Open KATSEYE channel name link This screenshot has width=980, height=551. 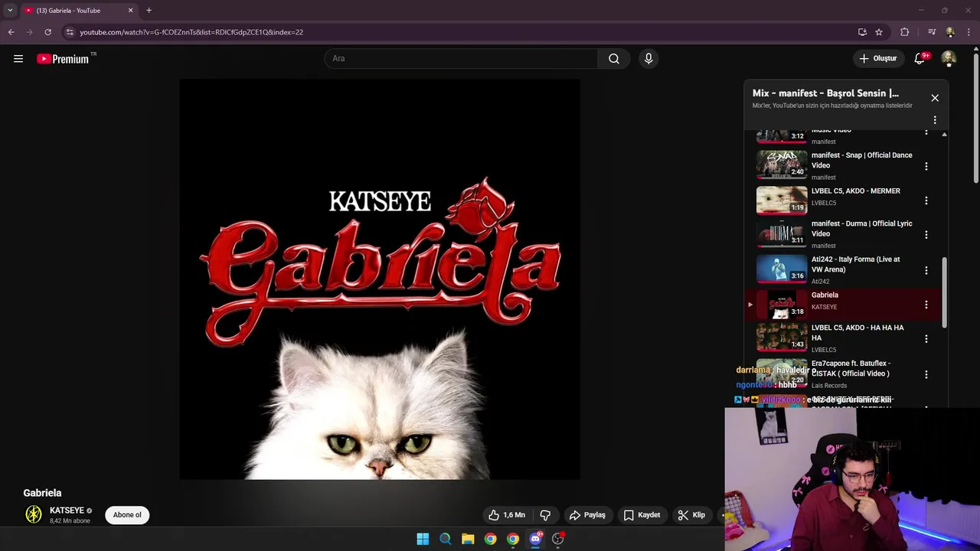(67, 510)
